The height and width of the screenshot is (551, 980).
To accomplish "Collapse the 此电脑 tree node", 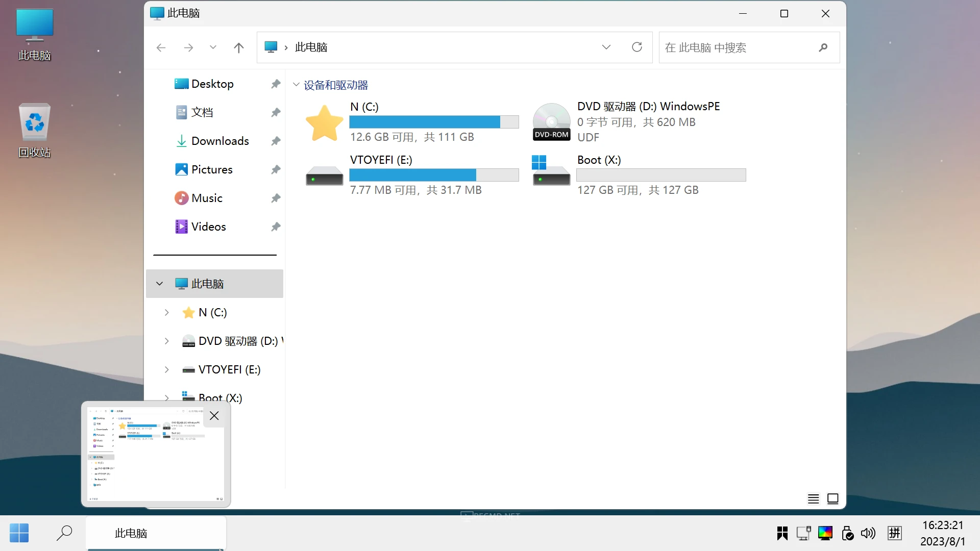I will pos(159,284).
